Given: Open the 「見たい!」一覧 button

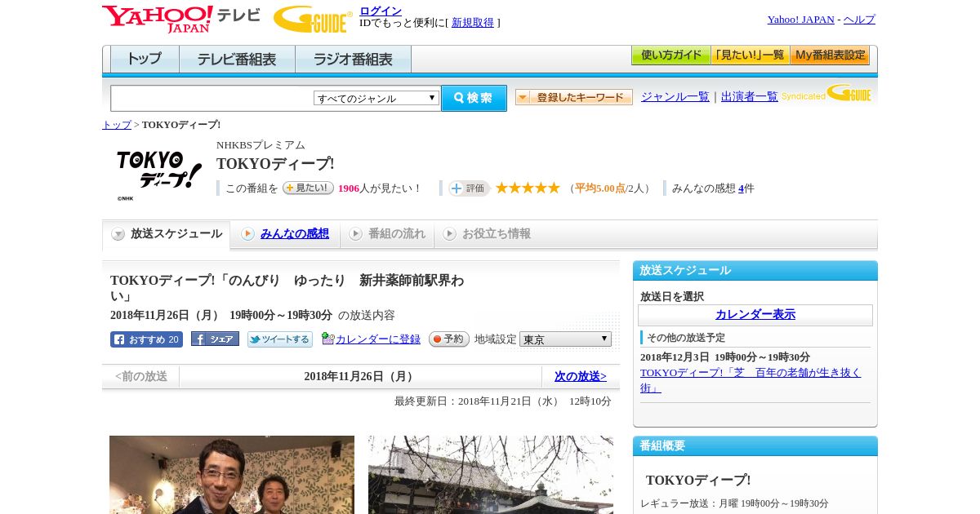Looking at the screenshot, I should 750,55.
